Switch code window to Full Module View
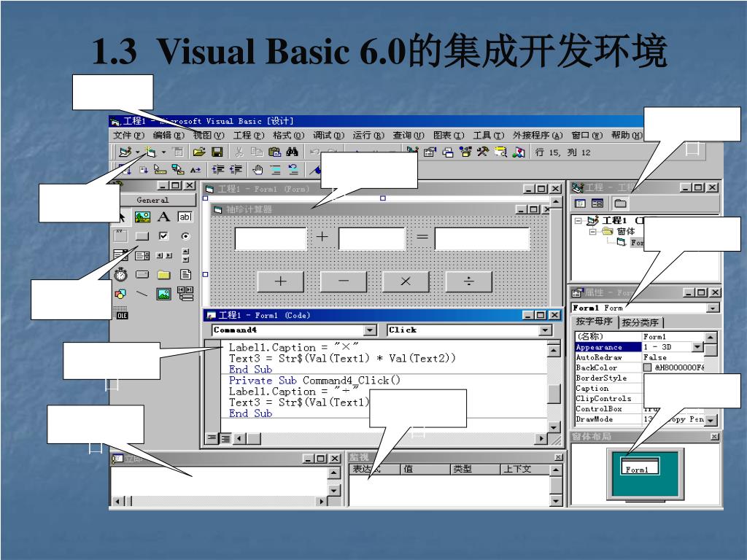This screenshot has height=560, width=747. tap(225, 438)
